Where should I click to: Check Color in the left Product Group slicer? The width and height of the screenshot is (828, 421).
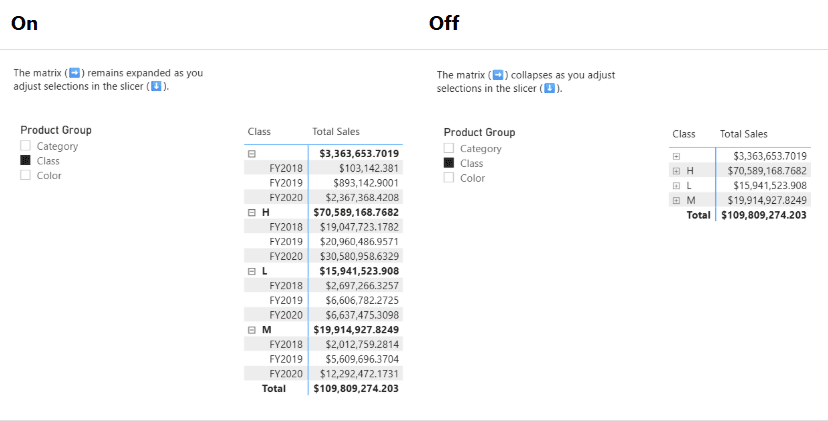[x=26, y=175]
